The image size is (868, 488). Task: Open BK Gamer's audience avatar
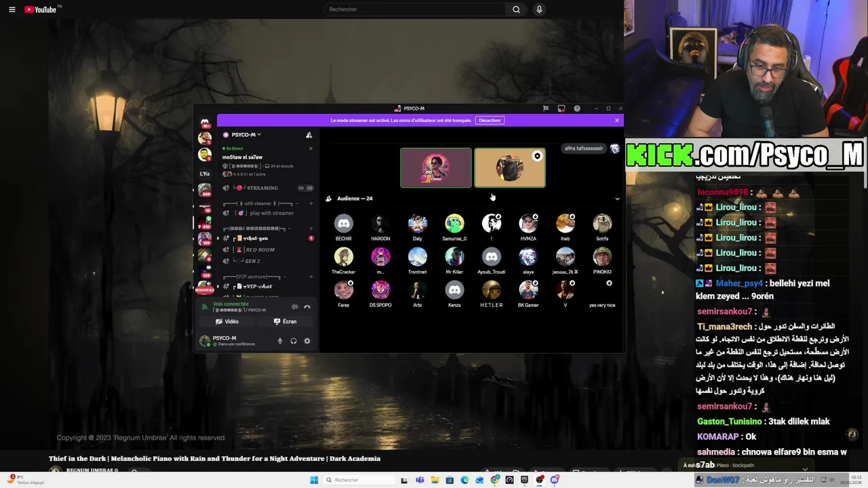[528, 290]
